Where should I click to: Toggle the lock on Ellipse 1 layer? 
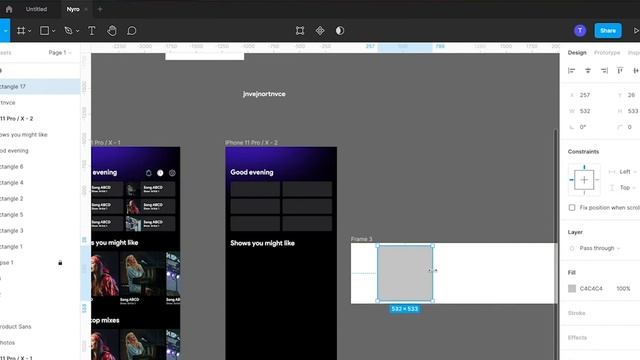tap(60, 262)
